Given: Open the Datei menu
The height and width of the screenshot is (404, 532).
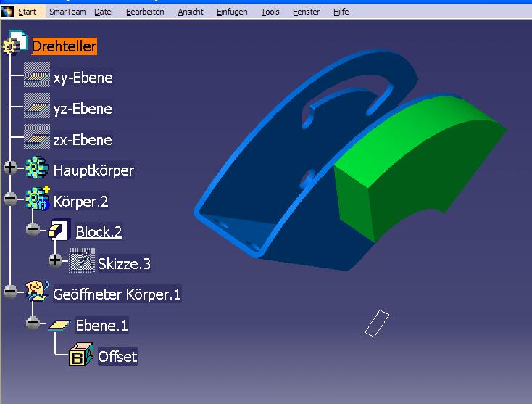Looking at the screenshot, I should (104, 12).
